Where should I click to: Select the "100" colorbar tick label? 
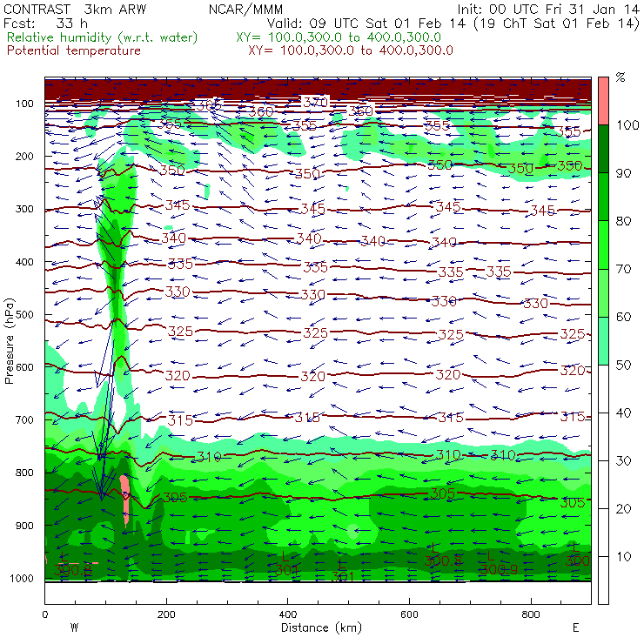pos(627,125)
